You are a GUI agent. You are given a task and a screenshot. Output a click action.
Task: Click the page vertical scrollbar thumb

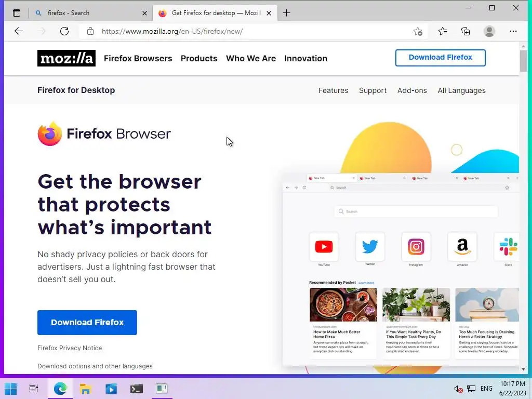[x=523, y=61]
